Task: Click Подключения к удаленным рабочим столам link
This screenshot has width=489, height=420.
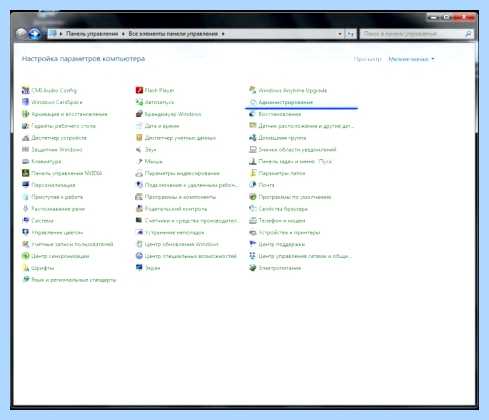Action: pyautogui.click(x=192, y=185)
